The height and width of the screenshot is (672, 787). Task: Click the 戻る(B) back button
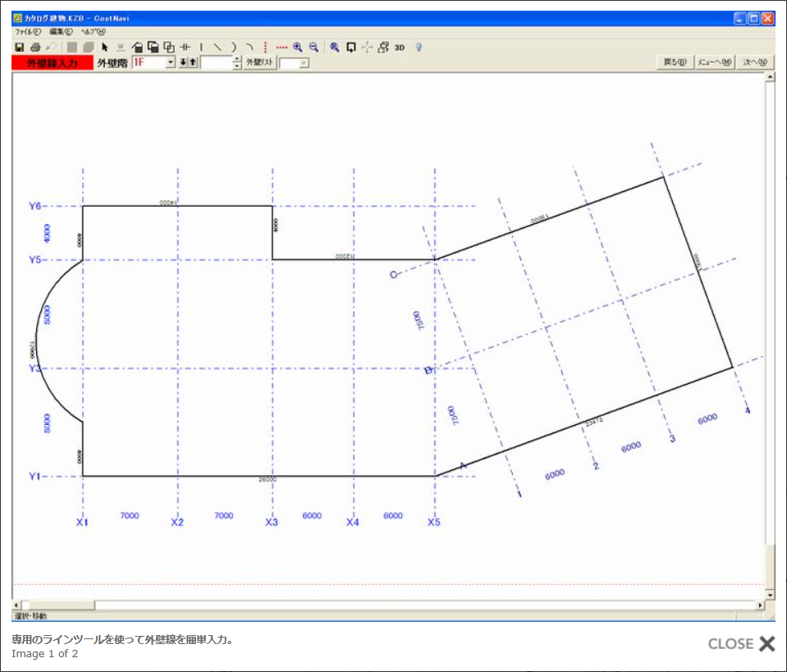coord(675,62)
